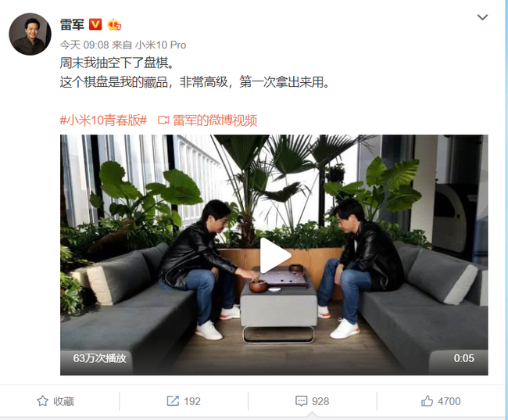508x420 pixels.
Task: Click the orange V verified badge
Action: (95, 25)
